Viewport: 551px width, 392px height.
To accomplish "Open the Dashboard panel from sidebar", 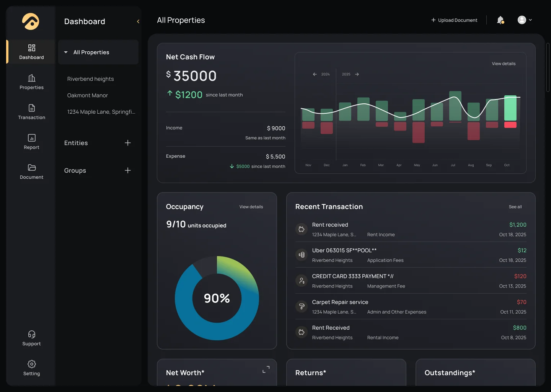I will pyautogui.click(x=31, y=52).
